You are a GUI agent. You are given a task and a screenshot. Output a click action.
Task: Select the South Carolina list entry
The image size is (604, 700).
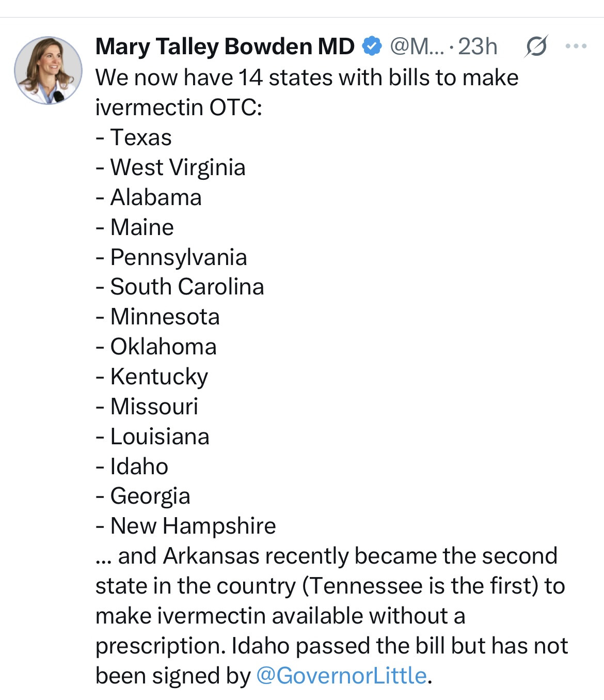186,287
